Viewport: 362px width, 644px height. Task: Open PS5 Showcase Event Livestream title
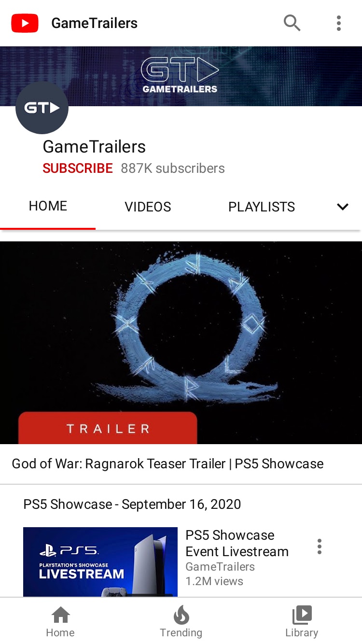click(x=237, y=543)
